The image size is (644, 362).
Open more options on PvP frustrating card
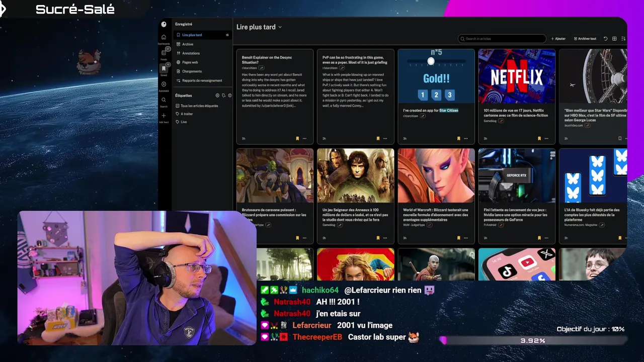pos(385,138)
